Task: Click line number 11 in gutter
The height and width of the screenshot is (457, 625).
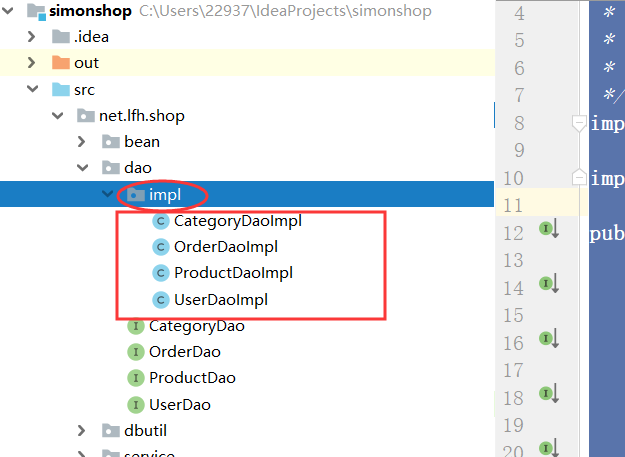Action: click(x=513, y=206)
